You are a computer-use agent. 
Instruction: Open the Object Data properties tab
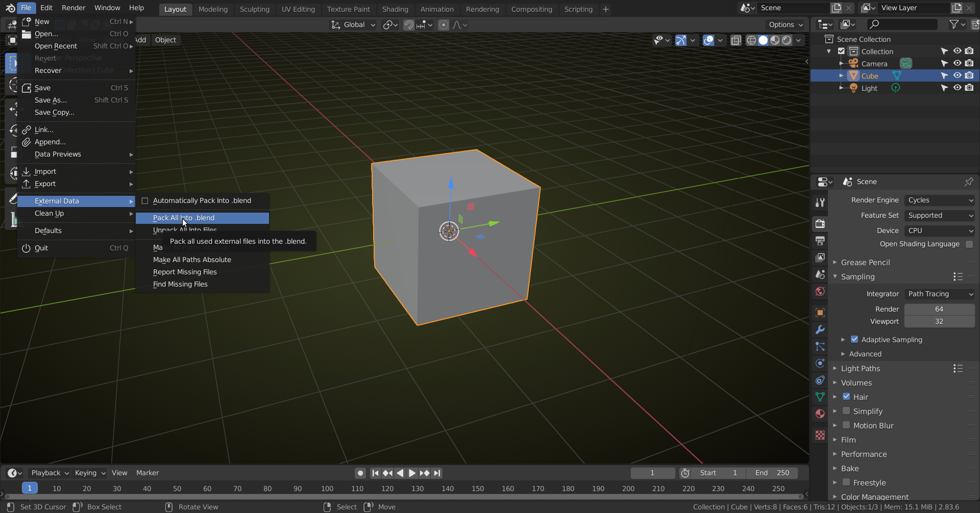tap(820, 397)
